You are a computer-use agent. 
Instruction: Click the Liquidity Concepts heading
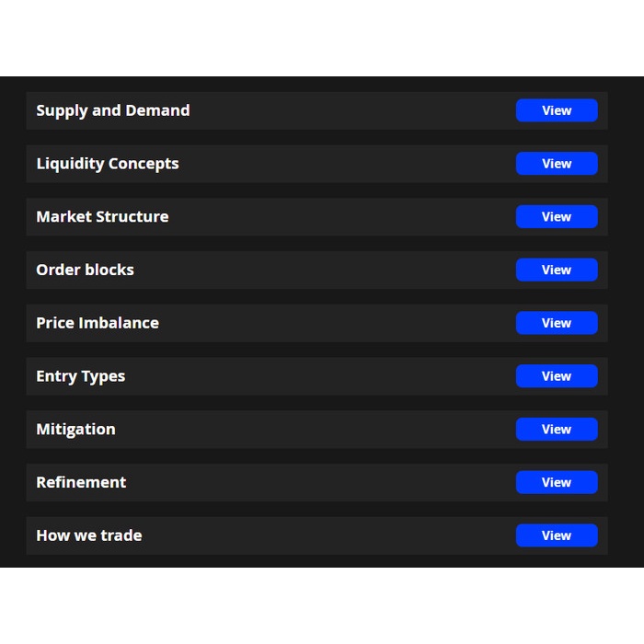108,164
